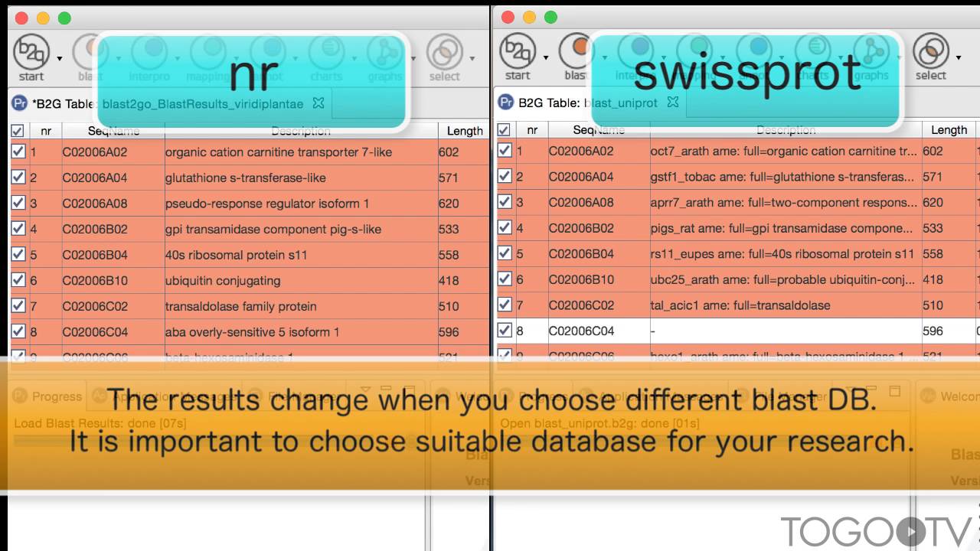Image resolution: width=980 pixels, height=551 pixels.
Task: Uncheck oct7_arath row checkbox in blast_uniprot table
Action: (505, 151)
